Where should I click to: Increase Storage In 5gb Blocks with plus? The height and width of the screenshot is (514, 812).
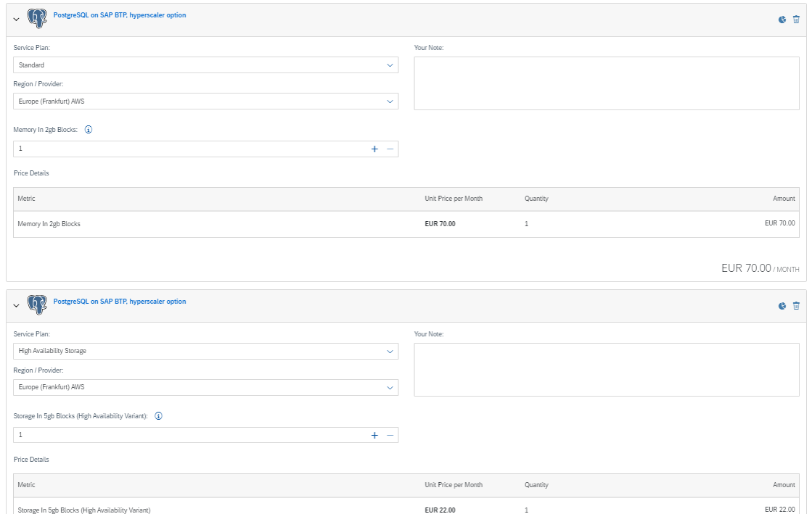pyautogui.click(x=374, y=435)
